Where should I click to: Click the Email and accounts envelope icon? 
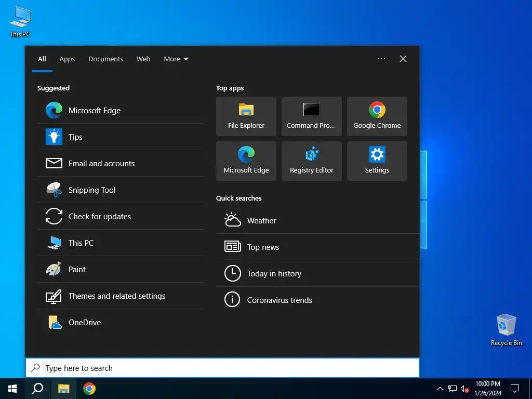pos(54,163)
